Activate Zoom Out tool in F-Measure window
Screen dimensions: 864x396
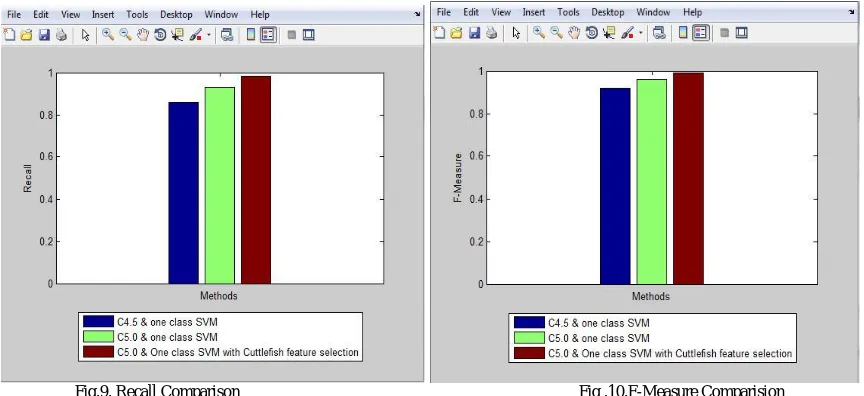[x=557, y=33]
